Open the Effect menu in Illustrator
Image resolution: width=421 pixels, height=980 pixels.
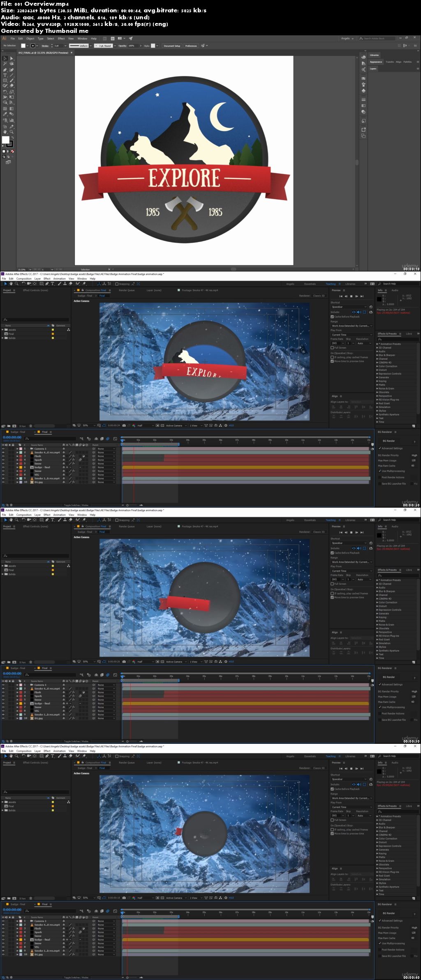tap(61, 39)
